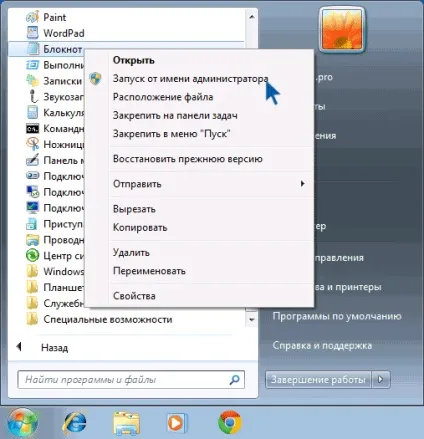424x439 pixels.
Task: Click the Командная строка console icon
Action: point(32,128)
